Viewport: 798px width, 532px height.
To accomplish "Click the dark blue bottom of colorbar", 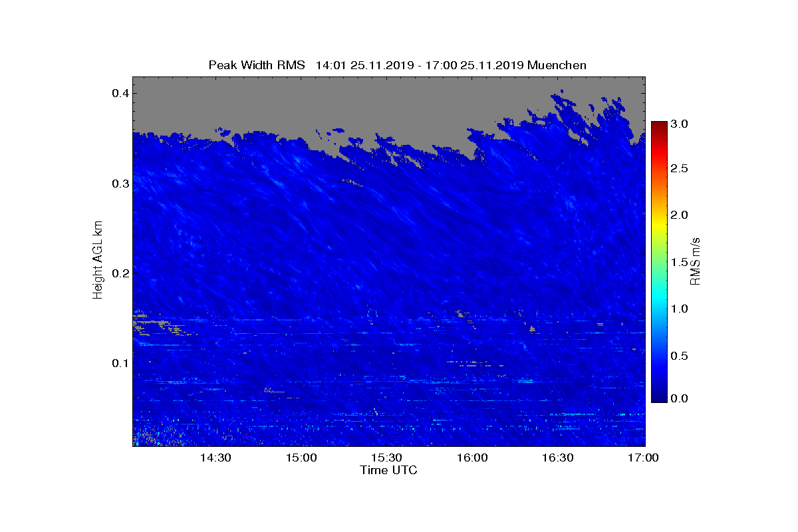I will tap(659, 397).
